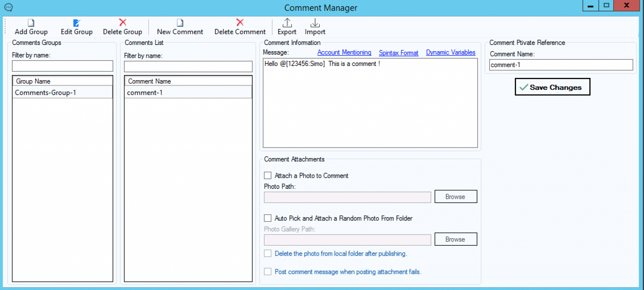Click the Comment Manager app icon in title bar
This screenshot has width=644, height=290.
click(8, 7)
